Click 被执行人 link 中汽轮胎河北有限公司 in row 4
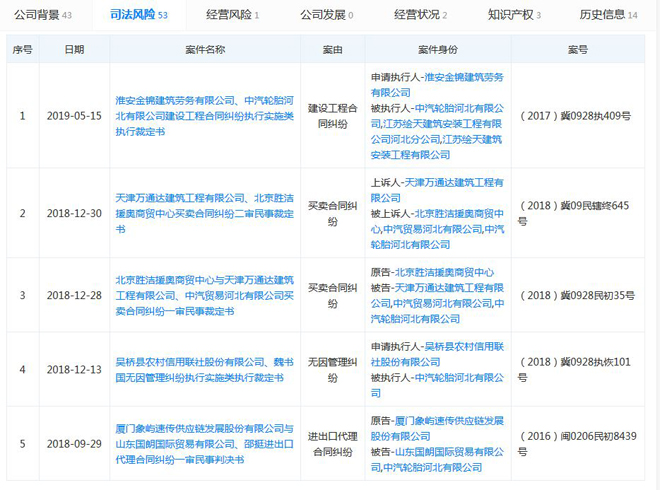660x490 pixels. [437, 385]
